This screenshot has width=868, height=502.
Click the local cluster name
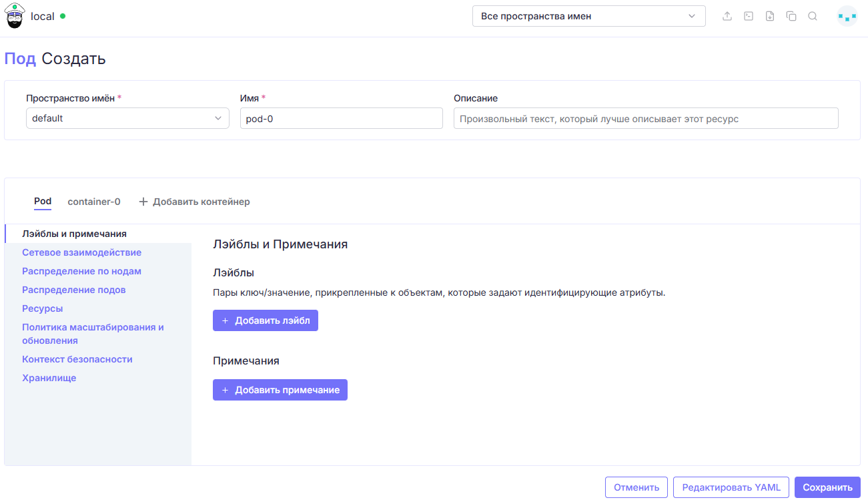pos(43,16)
